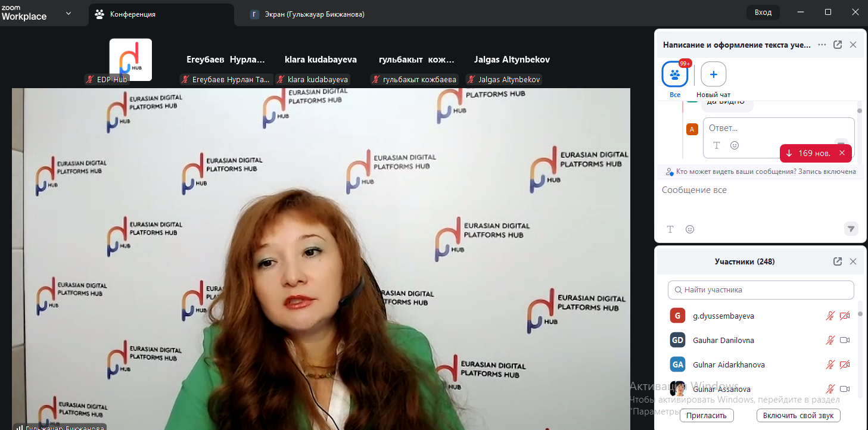Click the send message arrow icon
Screen dimensions: 868x430
[851, 229]
